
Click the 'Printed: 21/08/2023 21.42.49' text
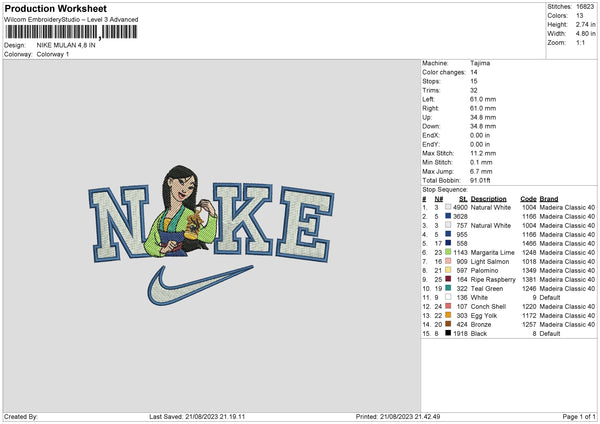(x=398, y=416)
